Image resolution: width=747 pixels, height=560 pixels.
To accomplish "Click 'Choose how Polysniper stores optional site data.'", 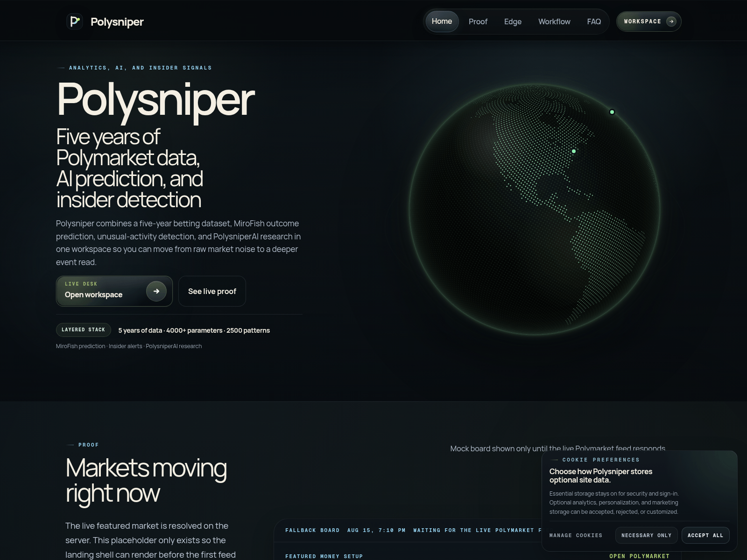I will tap(601, 476).
